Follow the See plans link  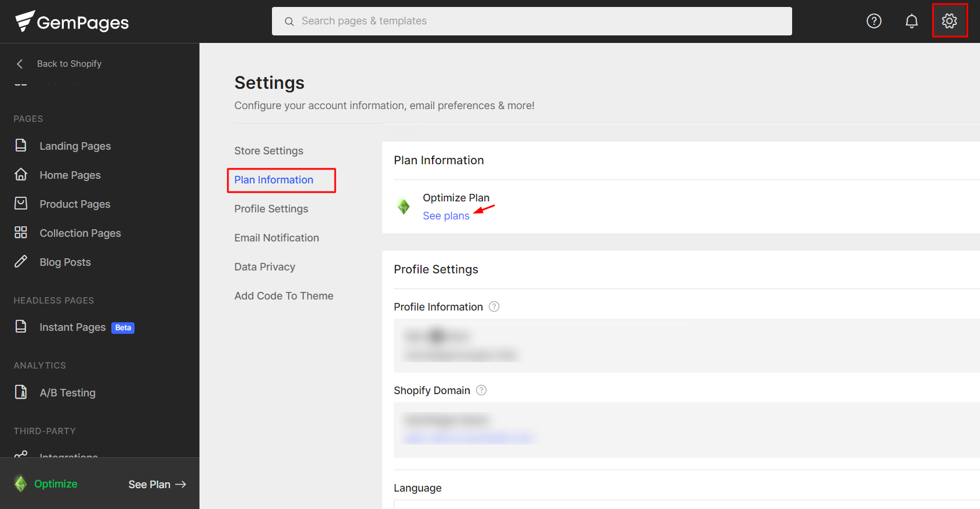point(446,216)
